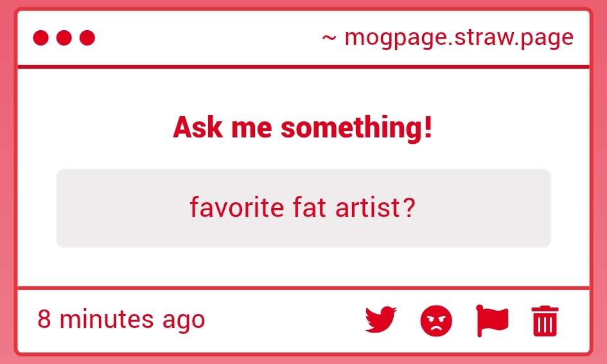Viewport: 607px width, 364px height.
Task: Click empty white space above the heading
Action: tap(303, 89)
